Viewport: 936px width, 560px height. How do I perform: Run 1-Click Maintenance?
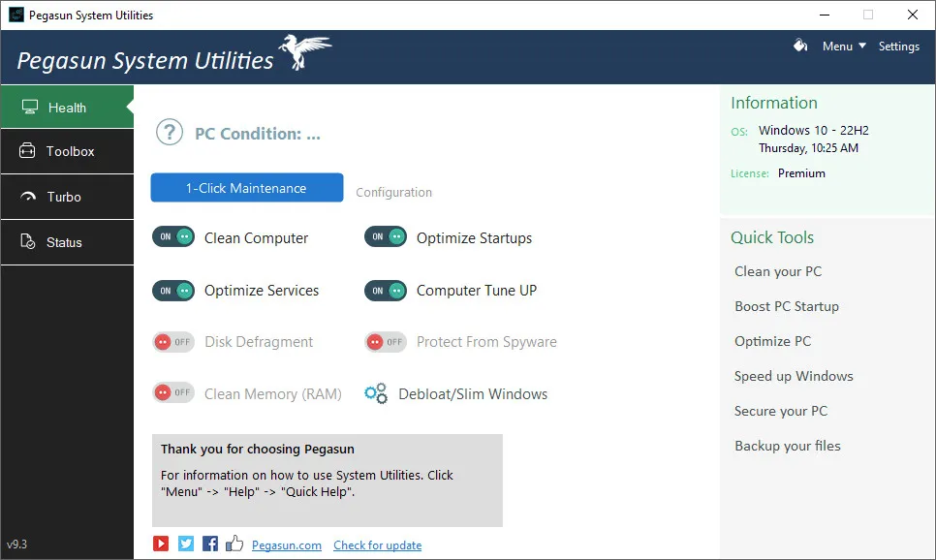click(246, 187)
